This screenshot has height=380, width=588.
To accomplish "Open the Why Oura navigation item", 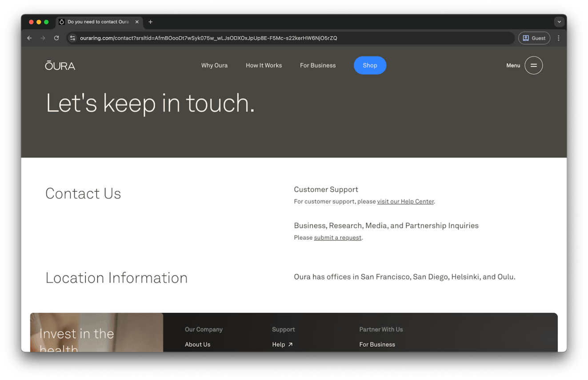I will pyautogui.click(x=214, y=65).
